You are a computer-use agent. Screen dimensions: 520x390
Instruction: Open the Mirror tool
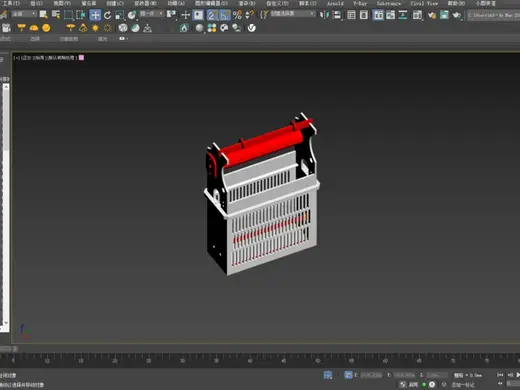[x=324, y=15]
